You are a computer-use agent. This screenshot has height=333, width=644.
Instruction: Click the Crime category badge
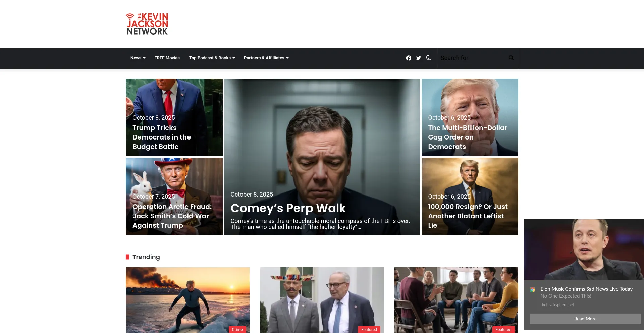click(237, 329)
